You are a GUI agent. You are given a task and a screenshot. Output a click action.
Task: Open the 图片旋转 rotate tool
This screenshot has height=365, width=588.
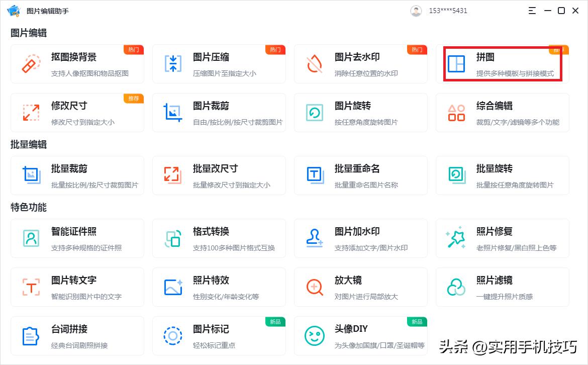(x=360, y=112)
